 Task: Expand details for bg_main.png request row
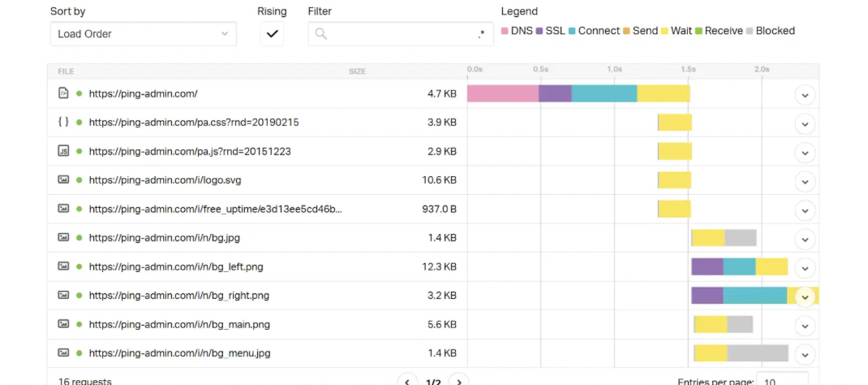coord(805,326)
